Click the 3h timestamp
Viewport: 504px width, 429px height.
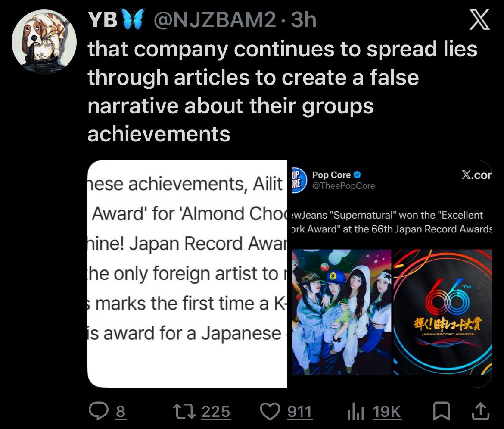pyautogui.click(x=303, y=20)
